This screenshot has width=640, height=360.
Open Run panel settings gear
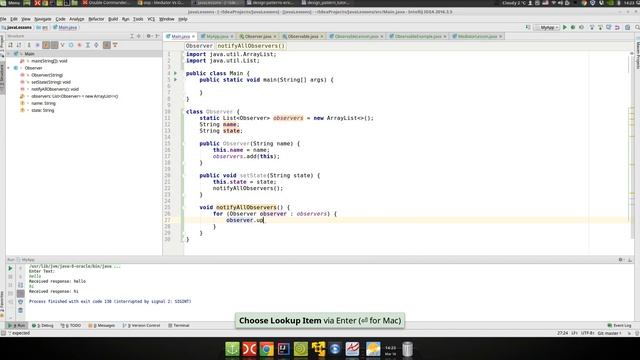[x=621, y=260]
